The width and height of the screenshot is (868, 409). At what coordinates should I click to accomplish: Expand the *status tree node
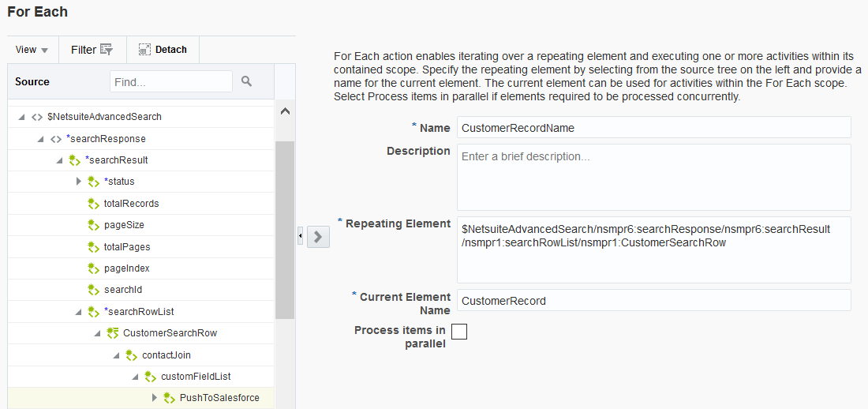[79, 182]
